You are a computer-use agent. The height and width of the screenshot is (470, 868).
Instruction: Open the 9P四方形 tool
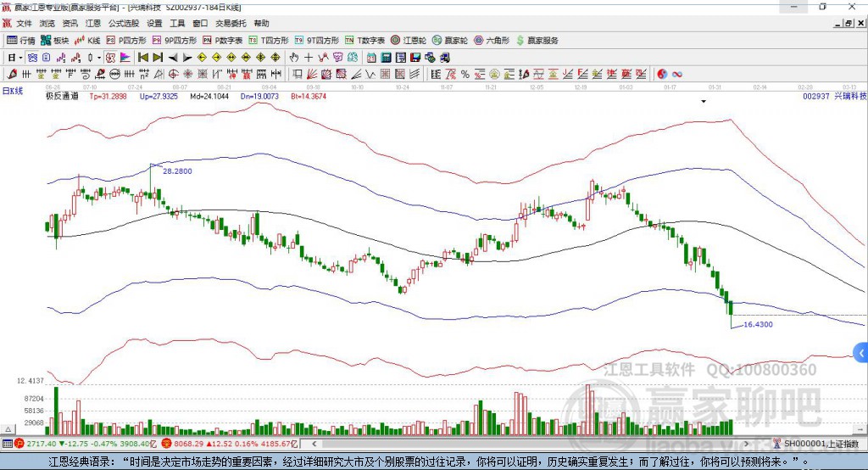(x=175, y=41)
